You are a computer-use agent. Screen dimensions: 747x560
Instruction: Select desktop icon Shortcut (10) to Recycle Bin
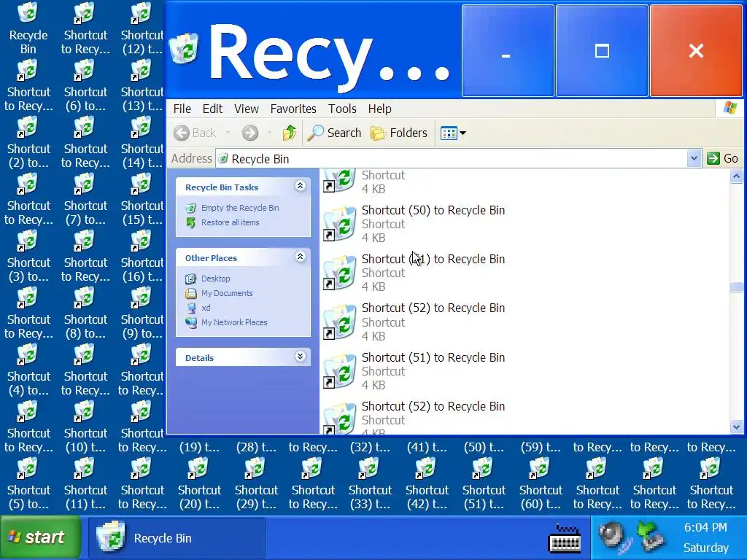coord(85,427)
